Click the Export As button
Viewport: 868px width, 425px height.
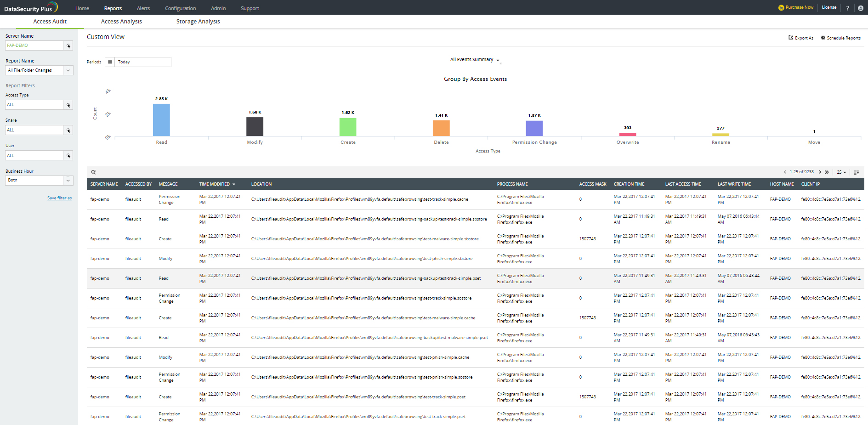[801, 38]
